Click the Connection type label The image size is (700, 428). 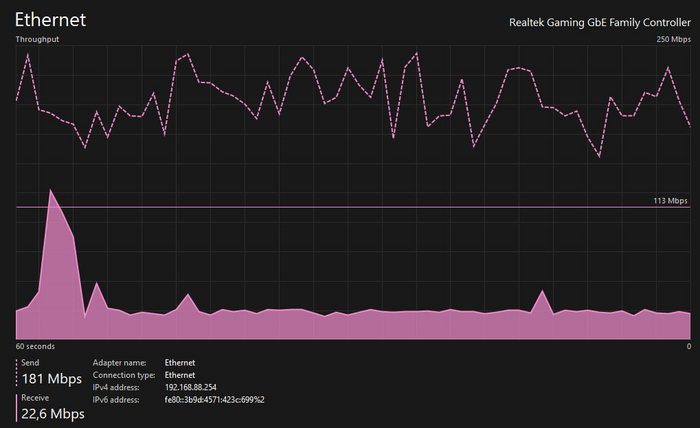124,375
